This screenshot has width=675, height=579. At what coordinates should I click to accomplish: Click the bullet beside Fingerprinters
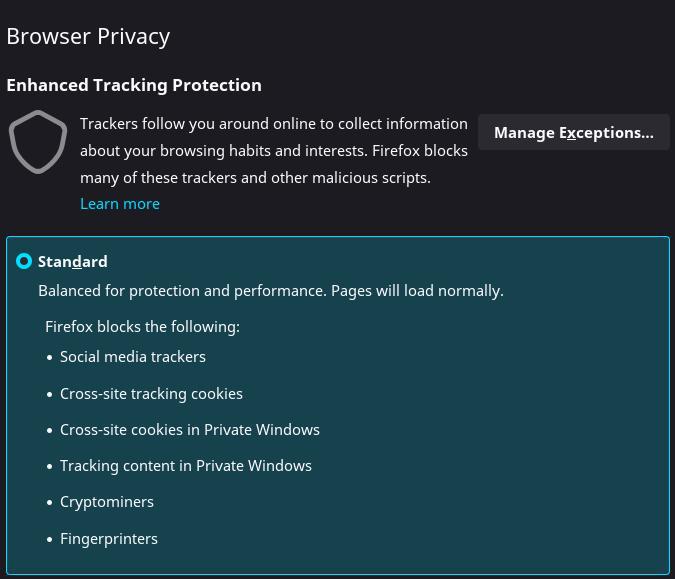(x=50, y=539)
